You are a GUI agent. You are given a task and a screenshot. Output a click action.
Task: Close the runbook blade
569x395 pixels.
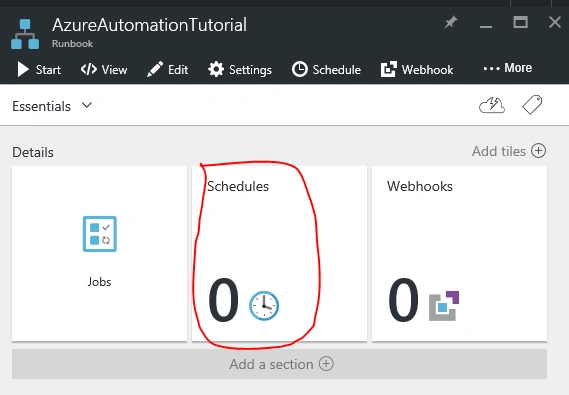point(555,22)
